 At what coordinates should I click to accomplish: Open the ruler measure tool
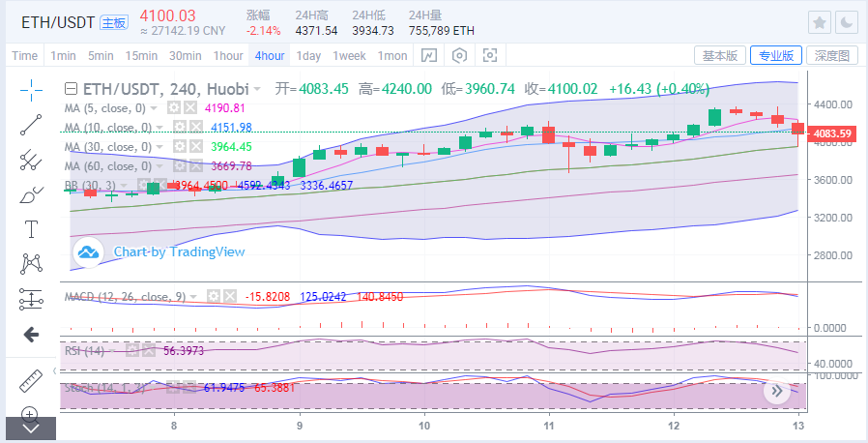click(31, 381)
